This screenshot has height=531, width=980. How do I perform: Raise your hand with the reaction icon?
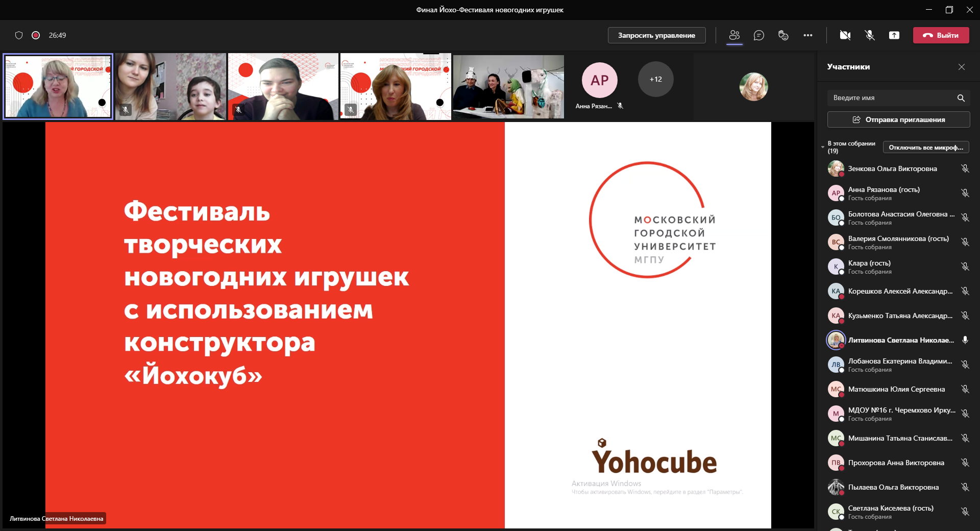click(x=783, y=35)
